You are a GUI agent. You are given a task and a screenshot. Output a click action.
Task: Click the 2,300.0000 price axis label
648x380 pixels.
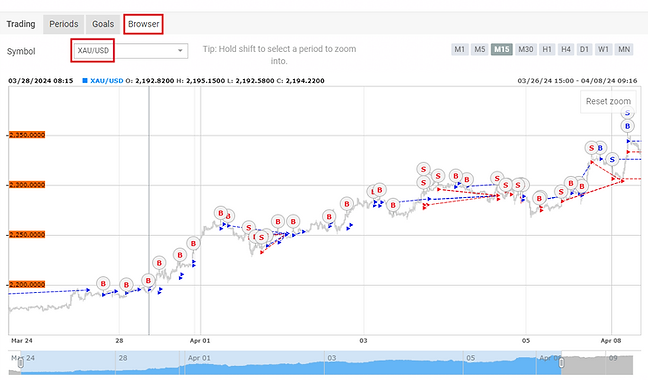click(x=27, y=185)
